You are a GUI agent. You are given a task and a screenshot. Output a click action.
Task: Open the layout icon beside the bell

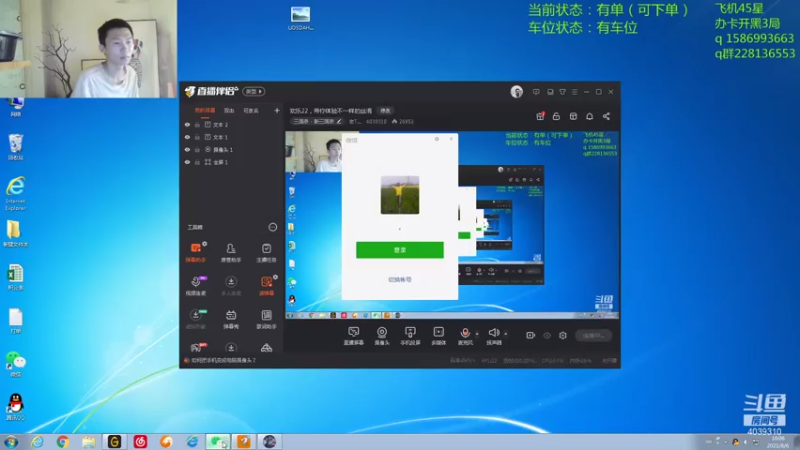[x=573, y=116]
